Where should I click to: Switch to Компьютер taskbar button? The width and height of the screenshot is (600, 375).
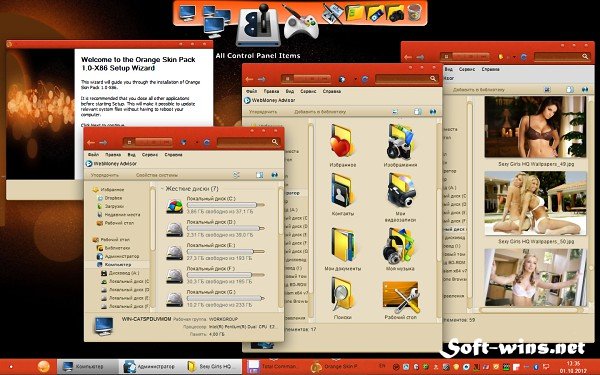(87, 367)
